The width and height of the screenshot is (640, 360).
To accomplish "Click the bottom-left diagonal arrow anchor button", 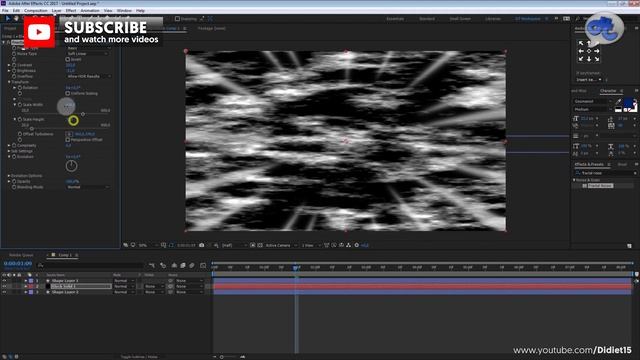I will [581, 59].
